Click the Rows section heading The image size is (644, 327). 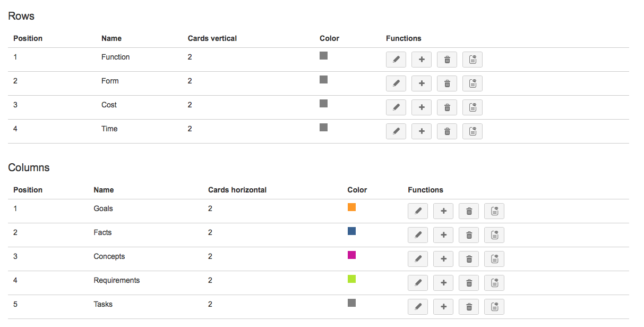pyautogui.click(x=21, y=15)
